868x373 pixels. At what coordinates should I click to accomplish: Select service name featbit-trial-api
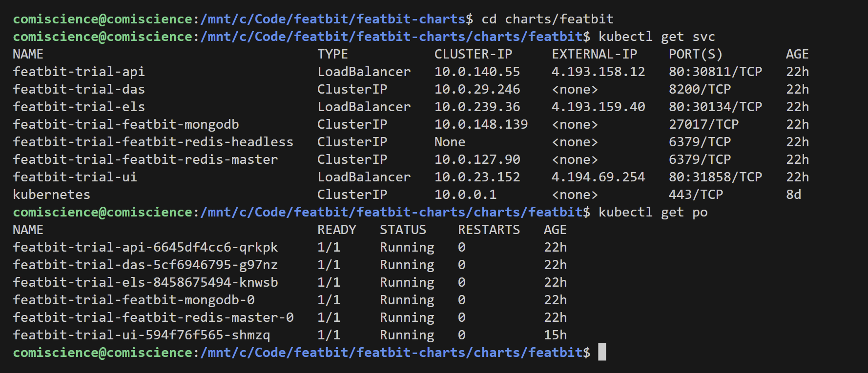(x=79, y=72)
